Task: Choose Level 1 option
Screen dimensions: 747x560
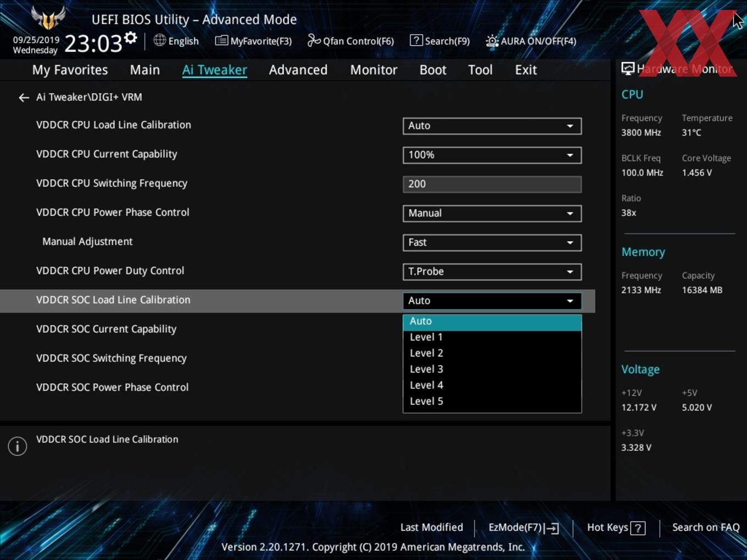Action: [492, 337]
